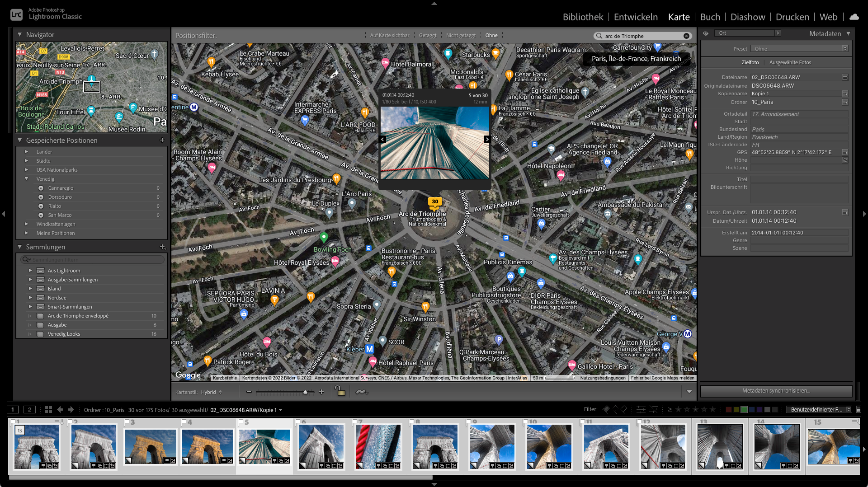Click the cloud sync status icon
The width and height of the screenshot is (868, 487).
pyautogui.click(x=854, y=17)
